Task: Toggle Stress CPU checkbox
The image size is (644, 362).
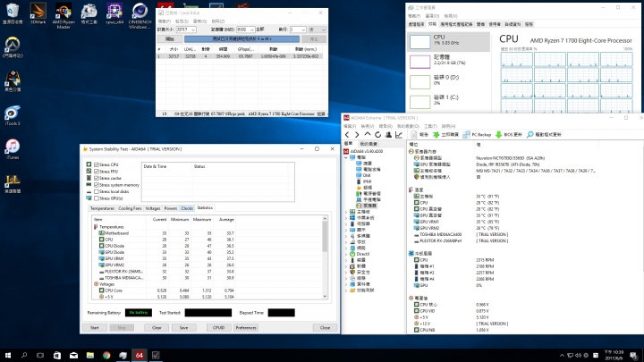Action: [97, 164]
